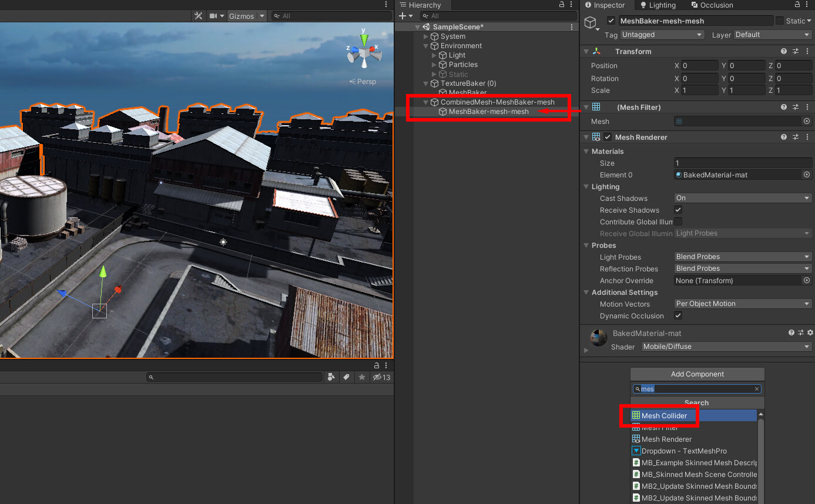
Task: Click the favorites star icon in the Project panel
Action: [361, 377]
